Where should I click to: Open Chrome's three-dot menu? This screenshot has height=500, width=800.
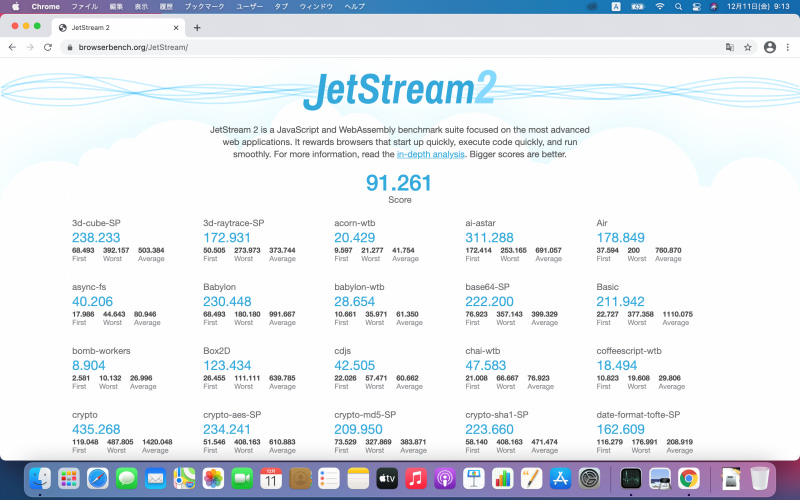click(x=788, y=47)
